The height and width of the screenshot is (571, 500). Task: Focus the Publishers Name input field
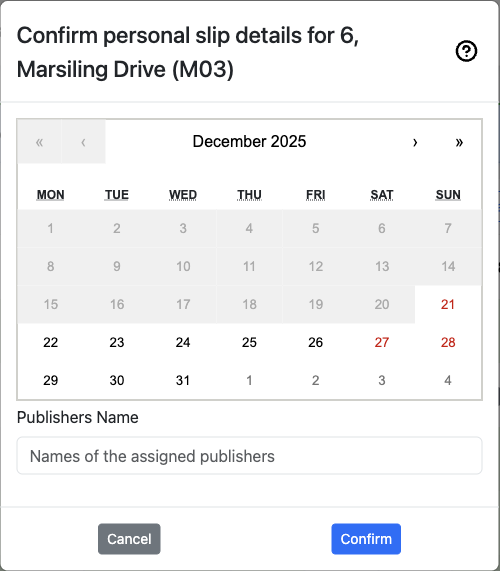tap(249, 456)
